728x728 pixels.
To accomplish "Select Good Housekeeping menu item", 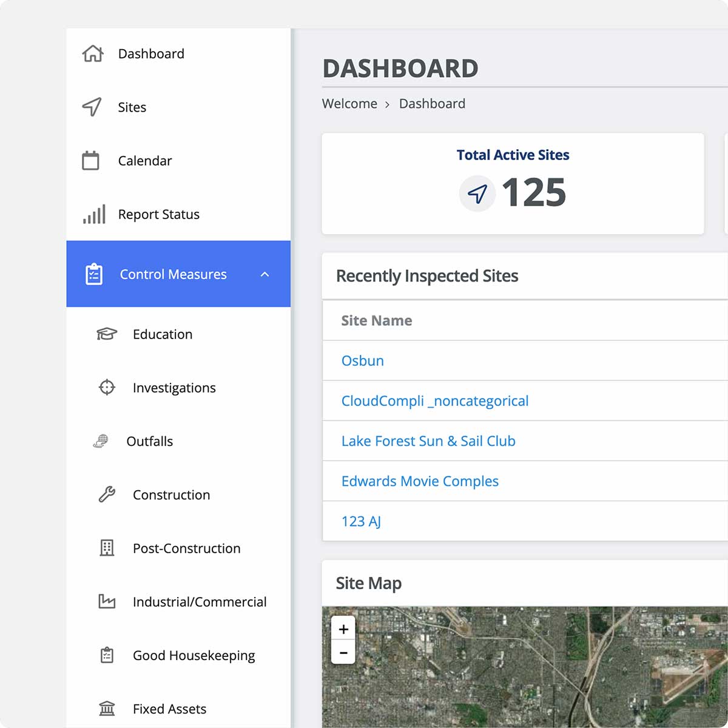I will pyautogui.click(x=194, y=655).
